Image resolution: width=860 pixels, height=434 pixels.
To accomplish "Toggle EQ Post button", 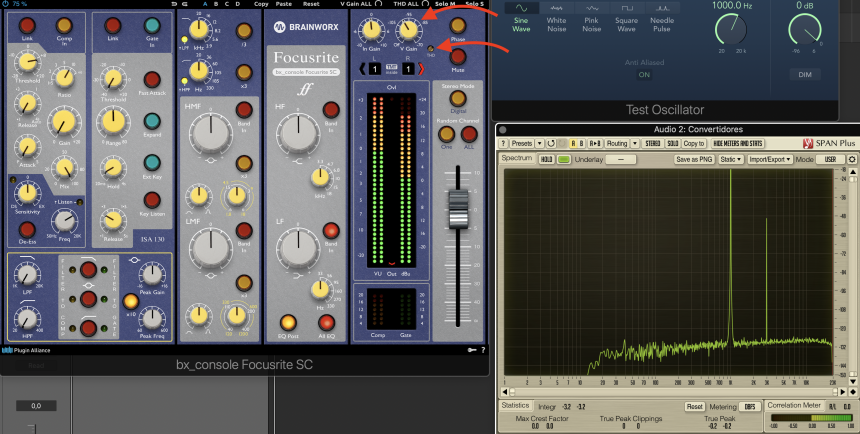I will (x=288, y=323).
